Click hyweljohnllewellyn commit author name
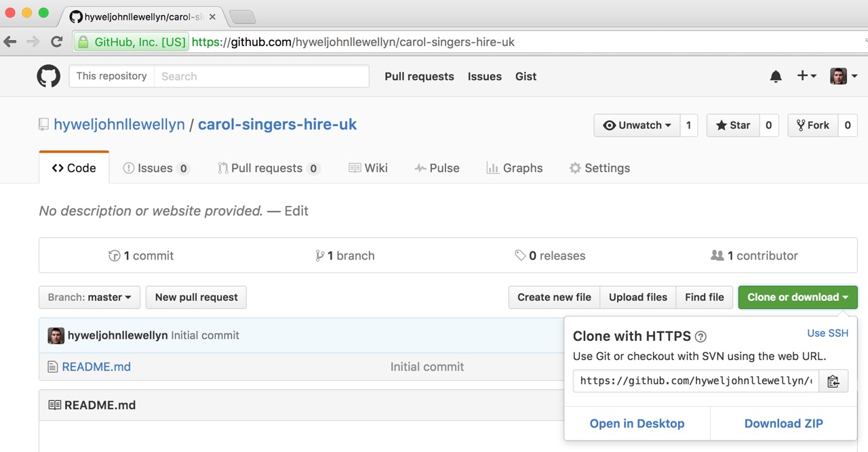Screen dimensions: 868x452 coord(118,335)
